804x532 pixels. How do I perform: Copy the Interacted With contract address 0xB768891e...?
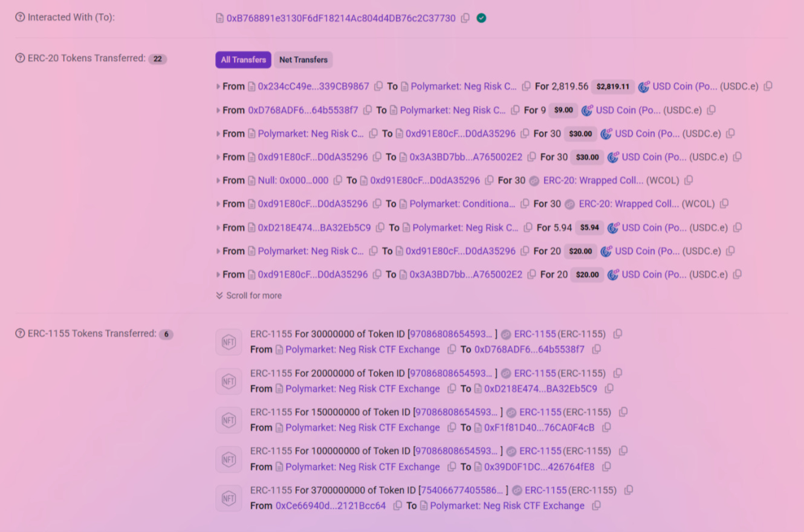tap(465, 18)
